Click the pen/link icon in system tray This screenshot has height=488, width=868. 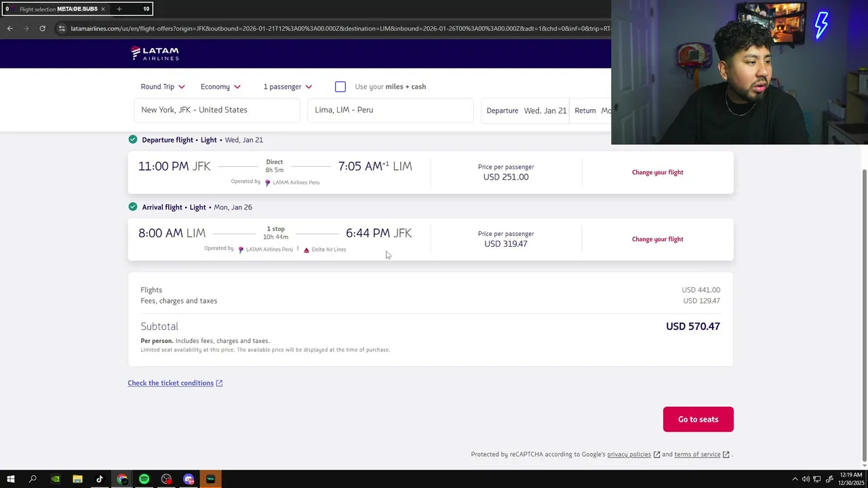[x=829, y=479]
